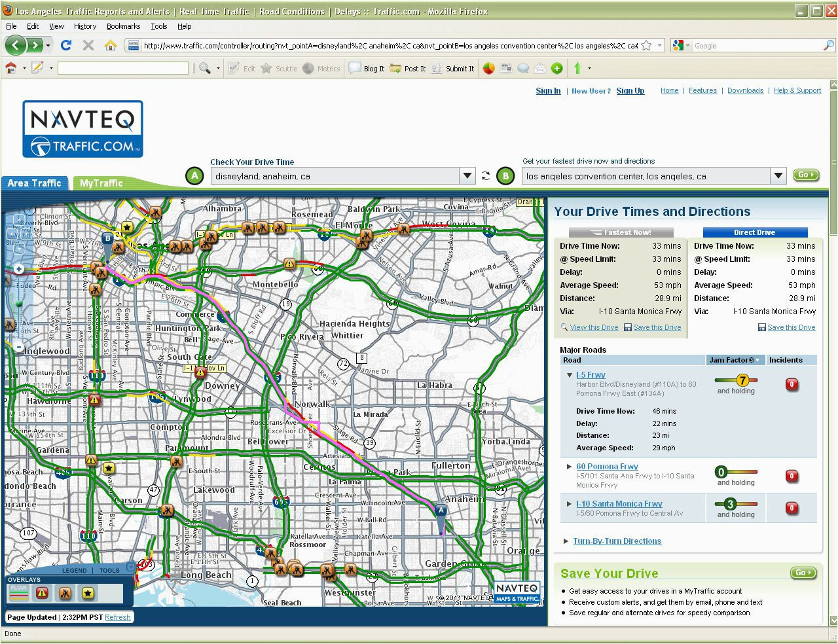Go back with the green Back arrow
Image resolution: width=838 pixels, height=644 pixels.
point(16,45)
